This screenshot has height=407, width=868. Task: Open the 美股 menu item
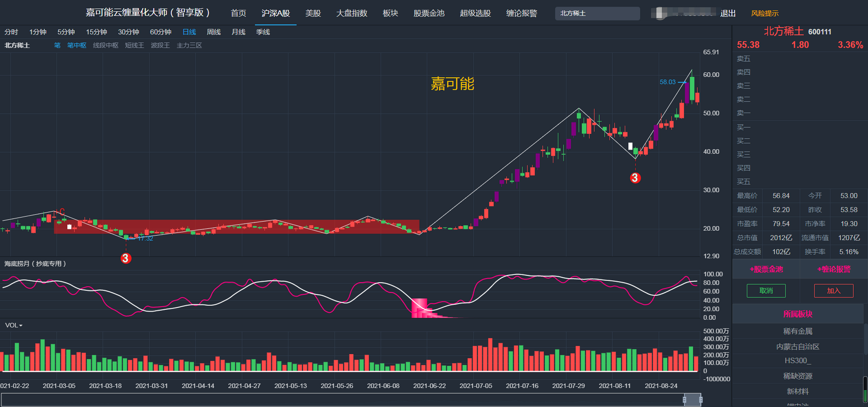pyautogui.click(x=313, y=13)
